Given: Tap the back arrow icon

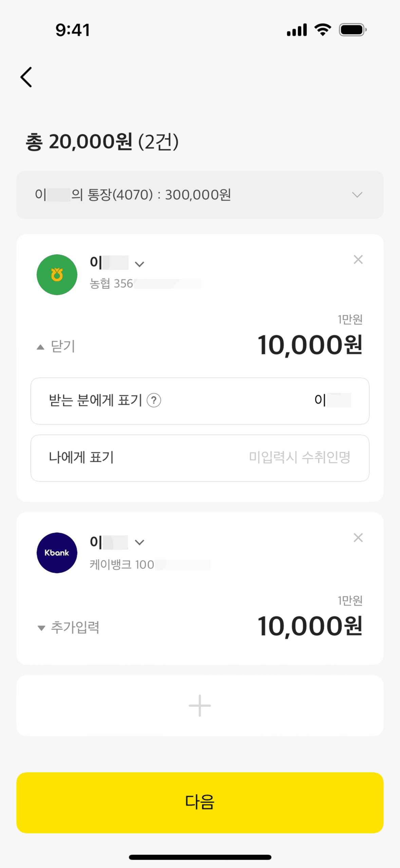Looking at the screenshot, I should click(x=26, y=77).
